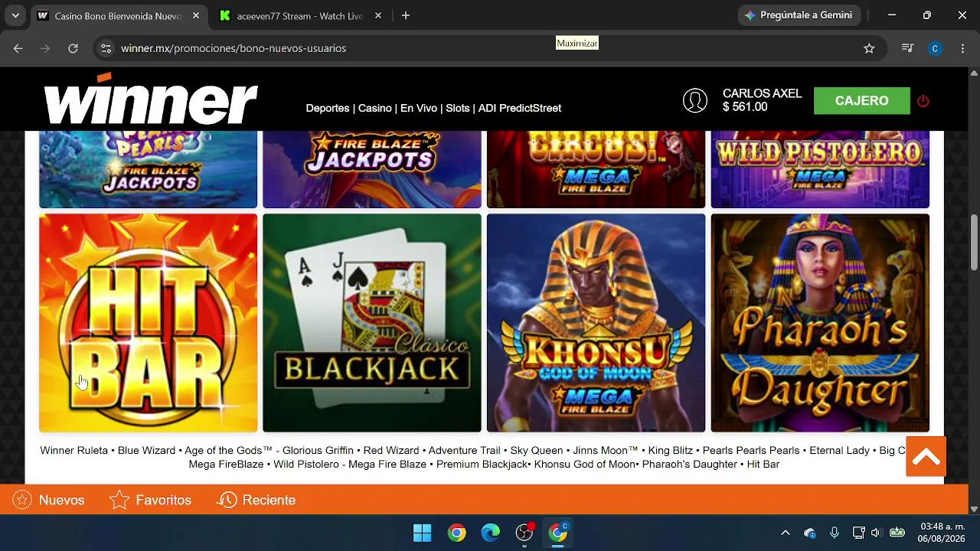Close the aceeven77 Stream tab
The height and width of the screenshot is (551, 980).
tap(377, 15)
